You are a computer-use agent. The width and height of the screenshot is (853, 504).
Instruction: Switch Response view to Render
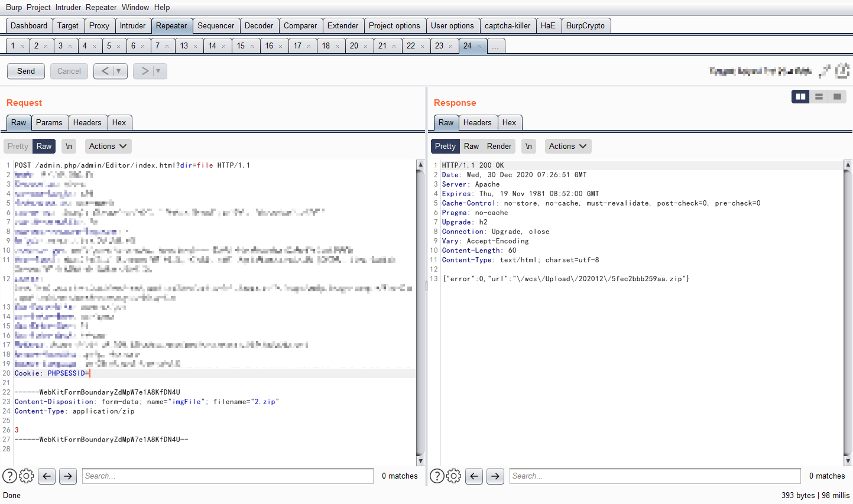coord(500,146)
